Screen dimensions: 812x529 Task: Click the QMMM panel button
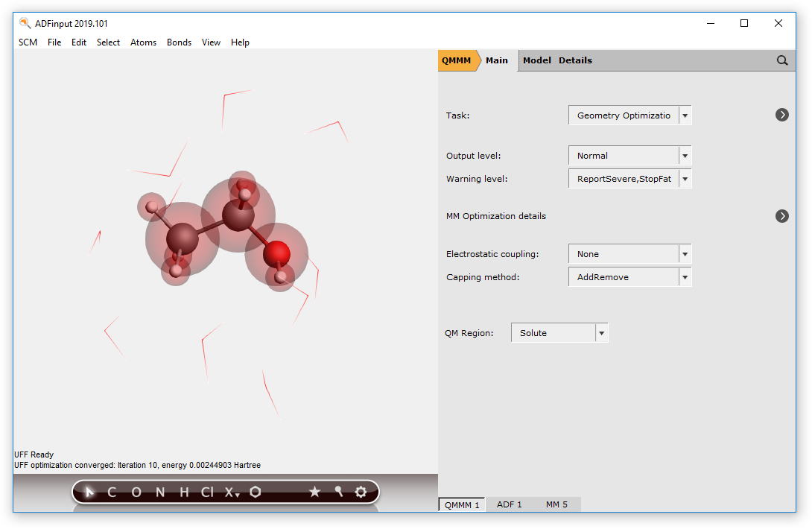(x=457, y=60)
